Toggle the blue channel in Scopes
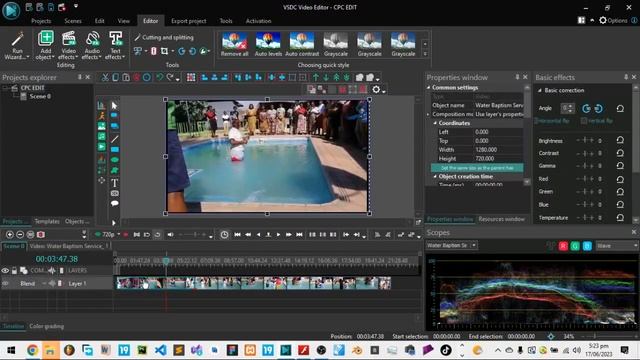The width and height of the screenshot is (640, 360). click(587, 246)
